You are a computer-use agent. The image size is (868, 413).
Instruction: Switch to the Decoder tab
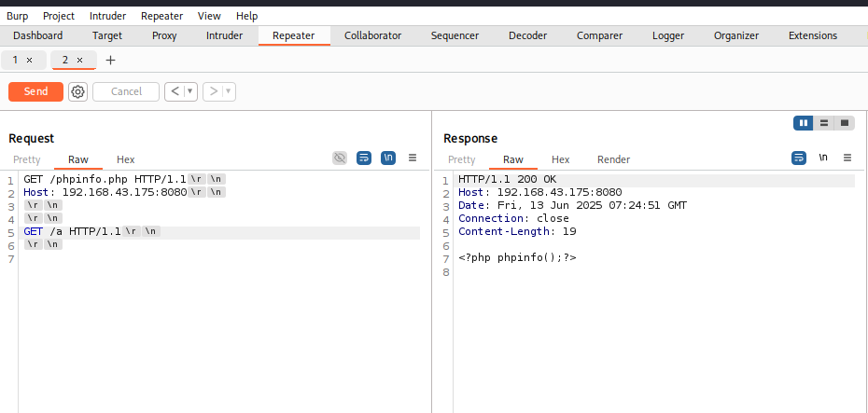[x=527, y=36]
